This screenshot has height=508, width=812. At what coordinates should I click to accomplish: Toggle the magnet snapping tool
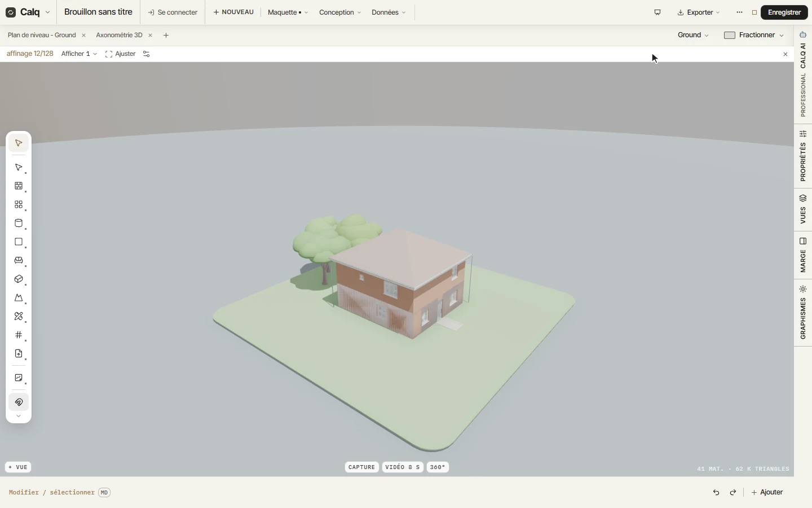coord(19,402)
